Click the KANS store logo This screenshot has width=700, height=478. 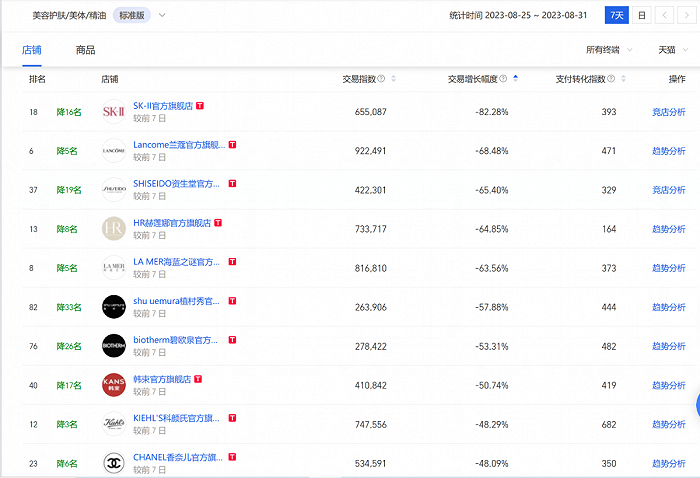114,385
